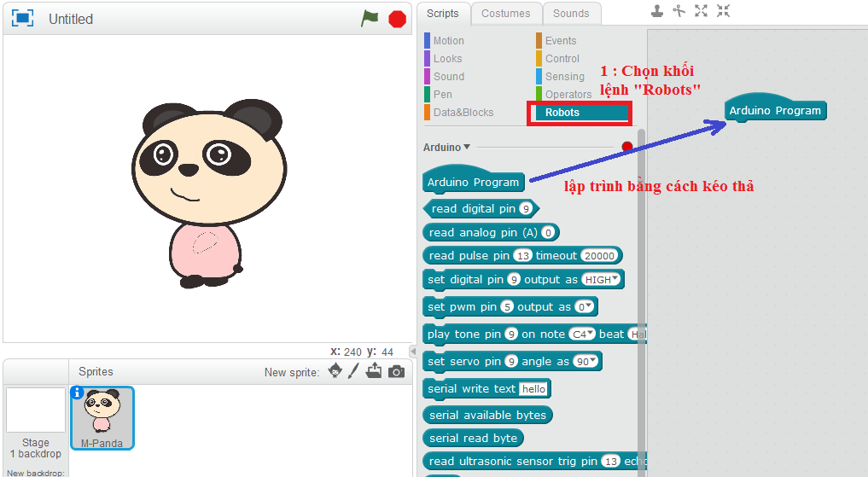The height and width of the screenshot is (477, 868).
Task: Open the M-Panda sprite info button
Action: [x=78, y=393]
